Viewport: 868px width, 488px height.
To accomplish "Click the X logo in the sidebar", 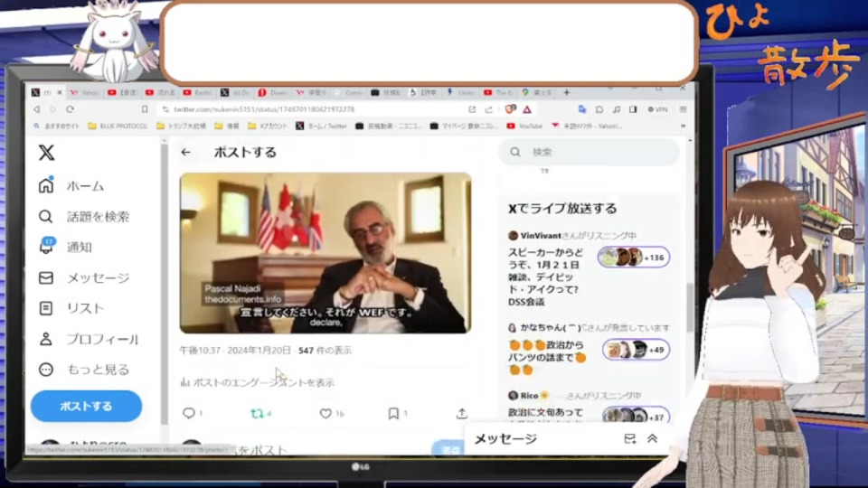I will (x=46, y=152).
